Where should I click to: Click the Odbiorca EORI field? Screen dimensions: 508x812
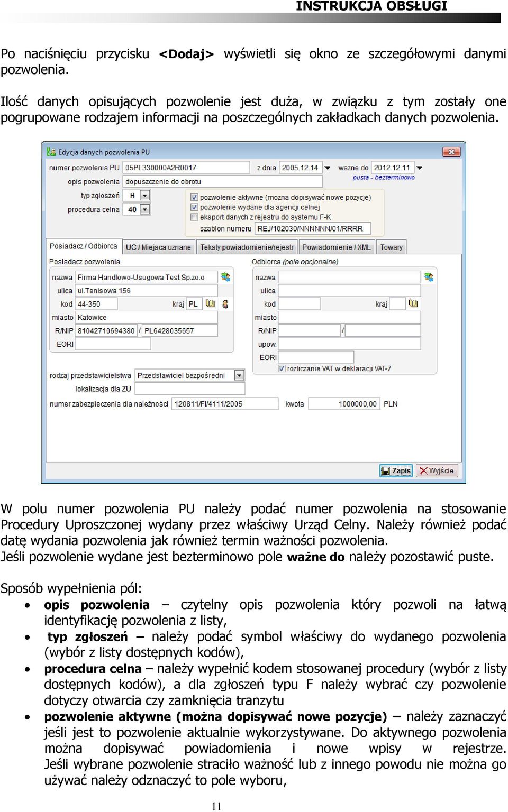pyautogui.click(x=316, y=357)
